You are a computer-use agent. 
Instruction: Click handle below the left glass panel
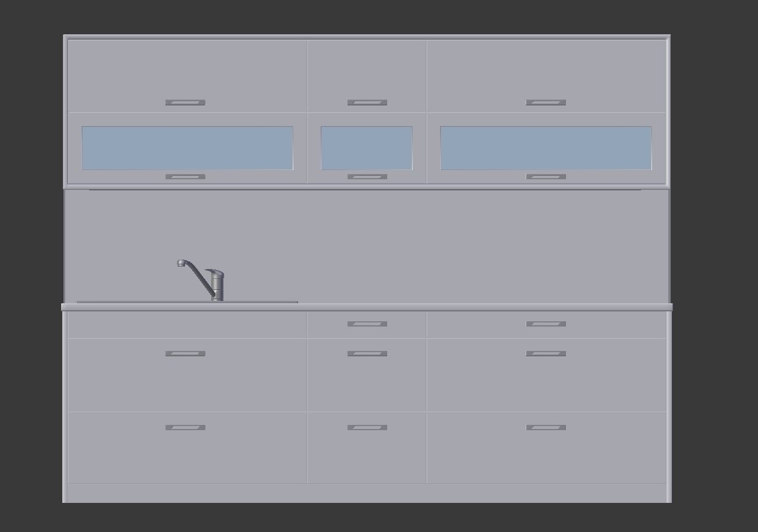[185, 176]
